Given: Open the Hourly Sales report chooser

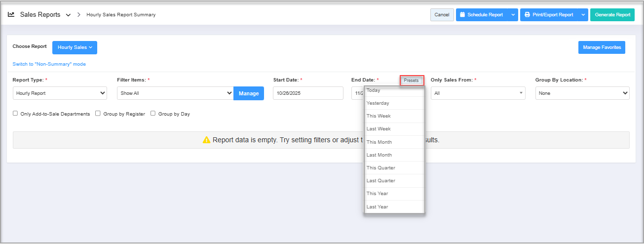Looking at the screenshot, I should click(x=75, y=47).
